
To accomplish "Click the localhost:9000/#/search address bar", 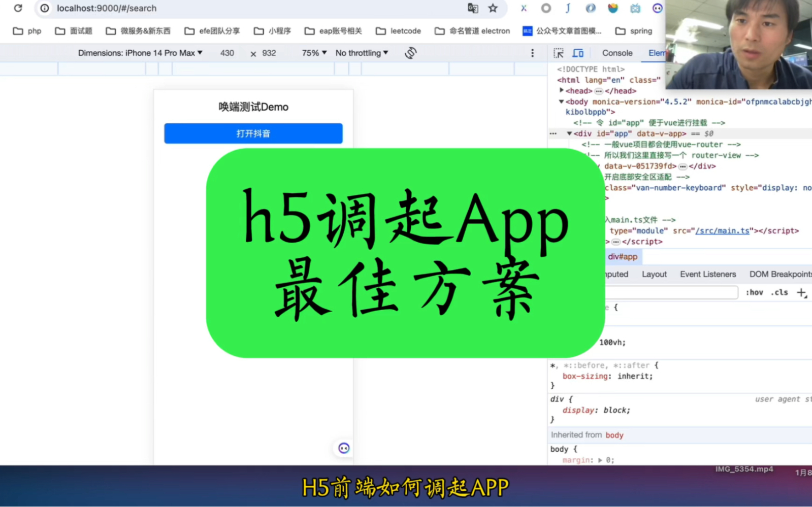I will pyautogui.click(x=107, y=8).
